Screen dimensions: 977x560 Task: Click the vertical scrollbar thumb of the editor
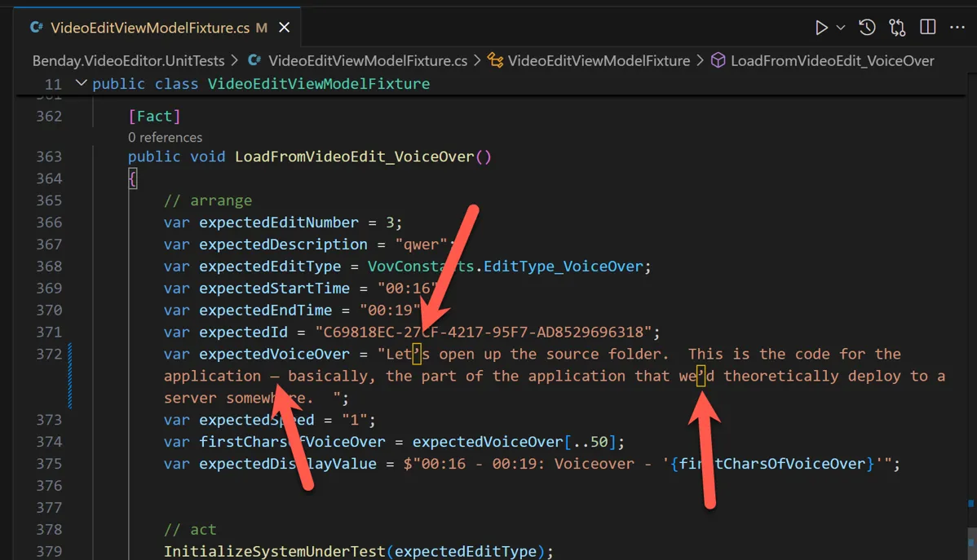click(971, 542)
